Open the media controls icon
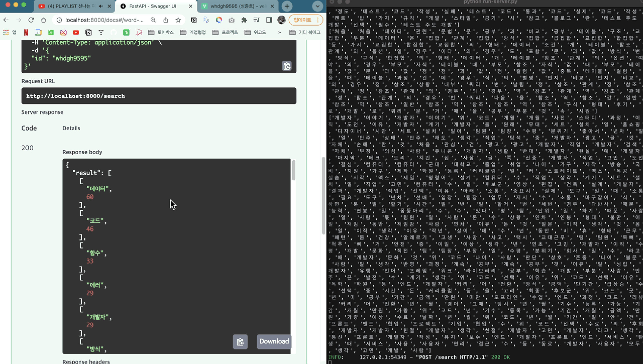 [x=256, y=20]
